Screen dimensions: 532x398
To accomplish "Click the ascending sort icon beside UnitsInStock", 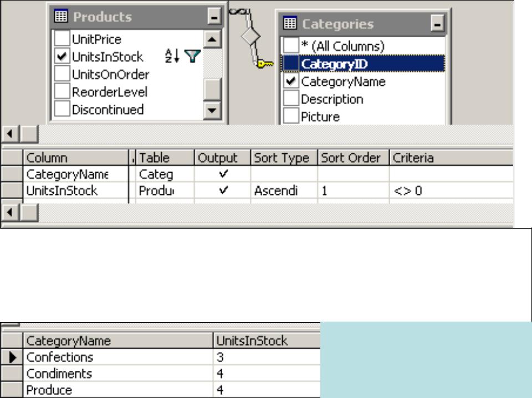I will [172, 56].
